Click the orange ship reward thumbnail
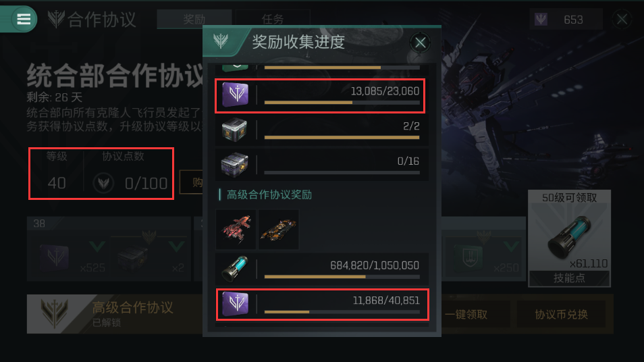 279,229
